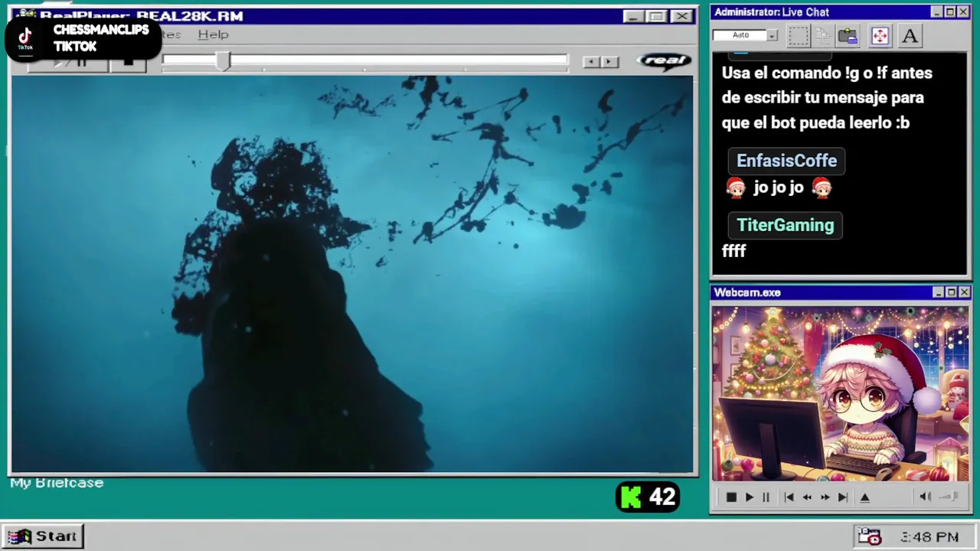Click the RealPlayer stop button

pyautogui.click(x=129, y=63)
